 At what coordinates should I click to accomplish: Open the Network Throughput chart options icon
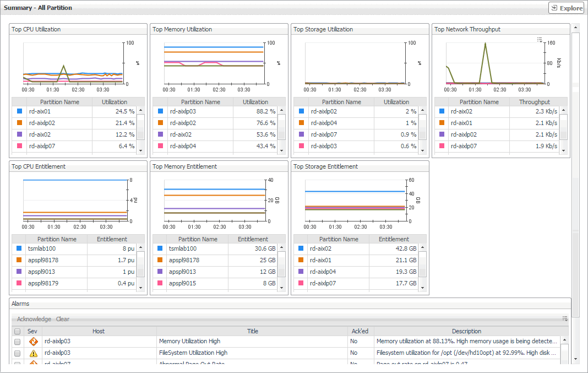[540, 40]
